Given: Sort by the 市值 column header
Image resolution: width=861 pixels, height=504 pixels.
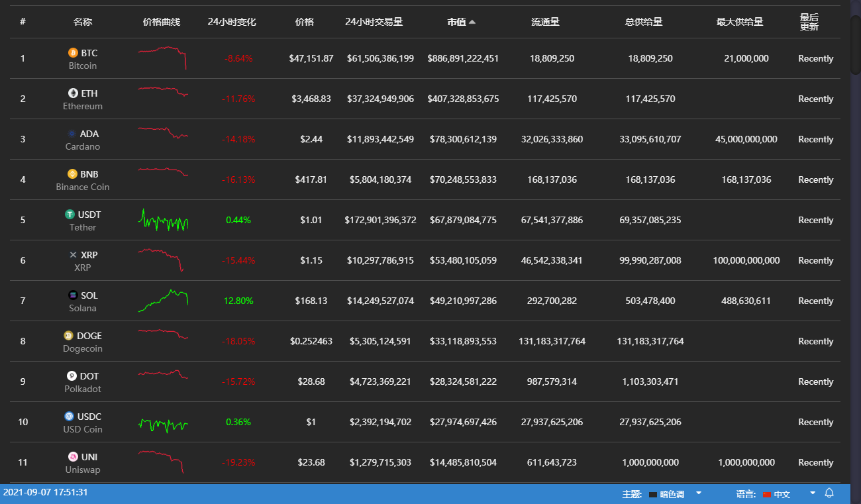Looking at the screenshot, I should tap(456, 22).
